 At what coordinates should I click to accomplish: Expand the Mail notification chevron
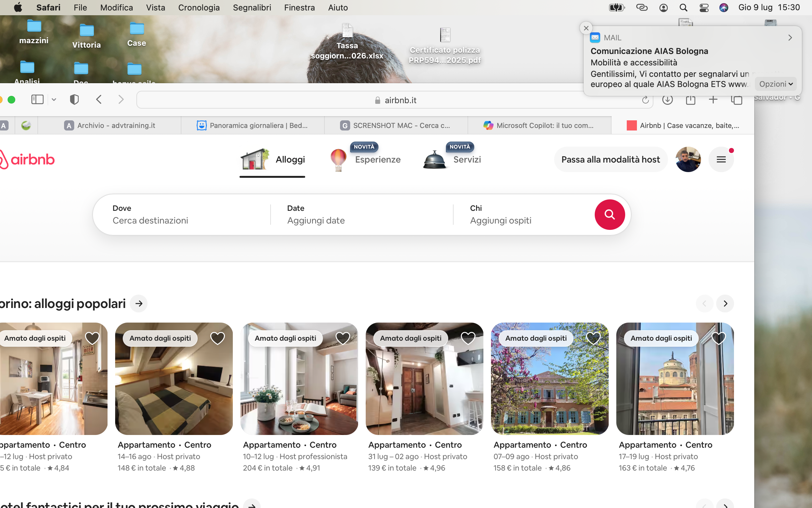click(x=790, y=38)
